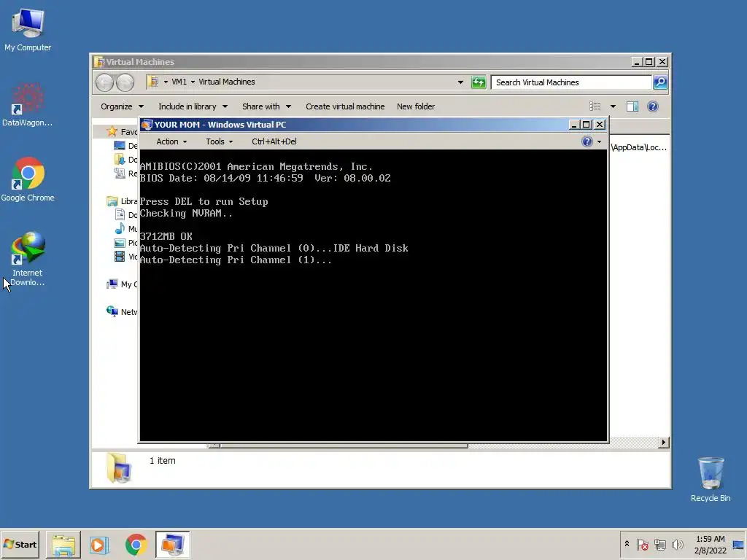
Task: Toggle the preview pane icon
Action: click(x=632, y=106)
